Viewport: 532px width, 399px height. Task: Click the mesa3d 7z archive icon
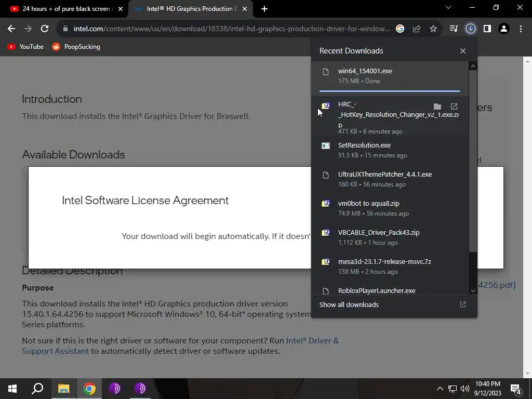point(326,262)
